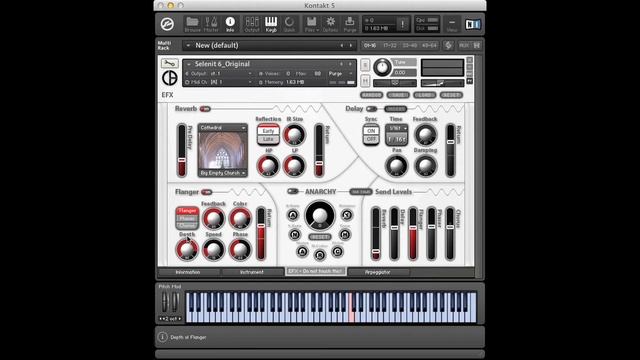Click the NI logo icon
Screen dimensions: 640x360
473,24
